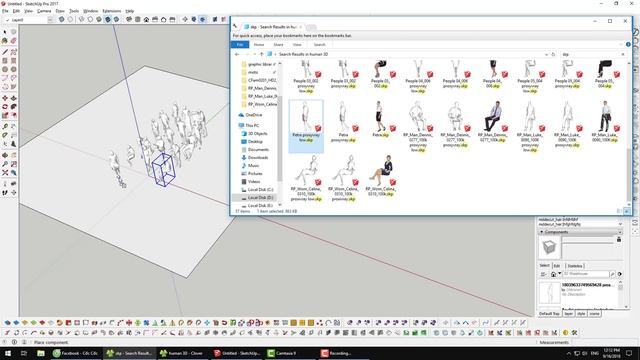Open Windows Start menu
Viewport: 640px width, 360px height.
coord(8,353)
